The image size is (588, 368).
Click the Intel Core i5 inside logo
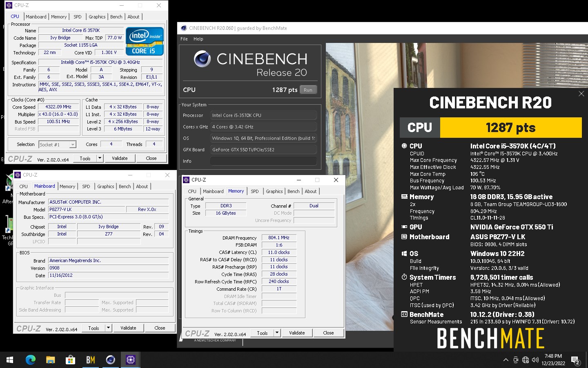click(145, 41)
